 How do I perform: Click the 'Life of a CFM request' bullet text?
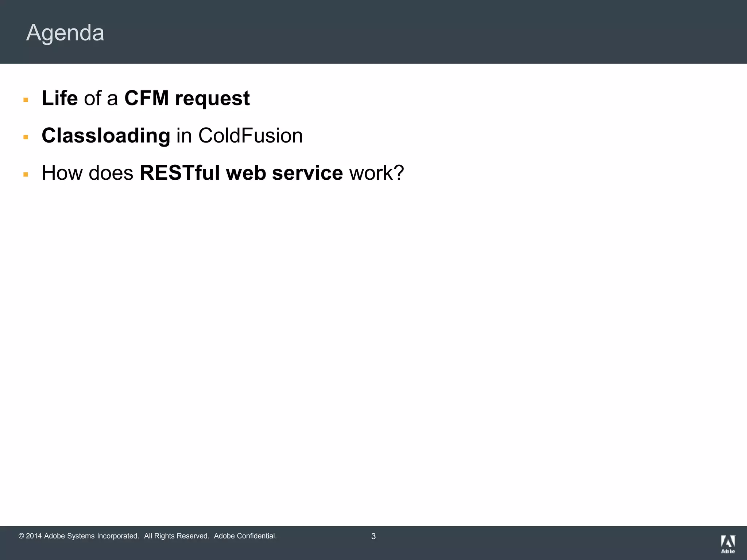[x=146, y=98]
